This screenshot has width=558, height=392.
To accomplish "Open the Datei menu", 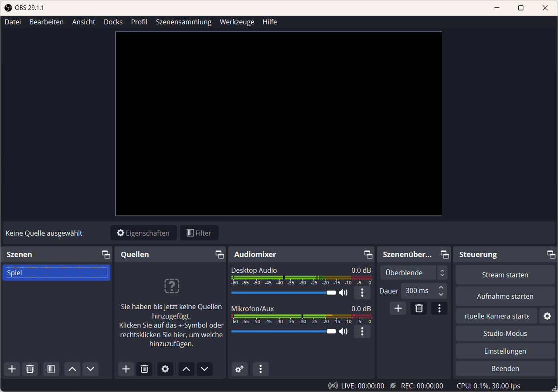I will point(13,22).
